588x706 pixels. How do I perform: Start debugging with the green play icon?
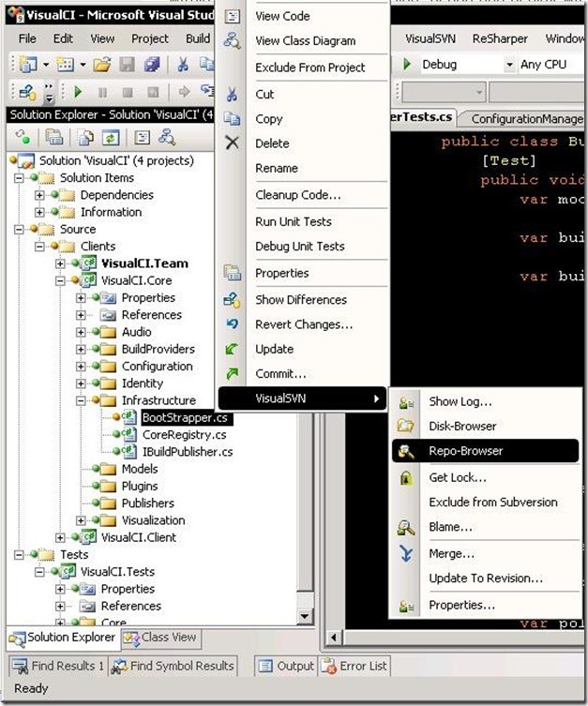[78, 92]
